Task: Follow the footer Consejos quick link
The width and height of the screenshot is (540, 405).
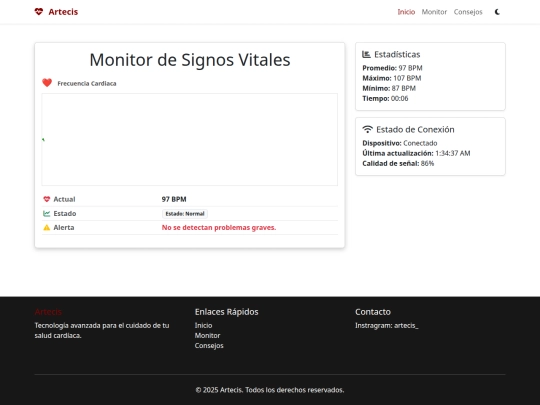Action: point(209,345)
